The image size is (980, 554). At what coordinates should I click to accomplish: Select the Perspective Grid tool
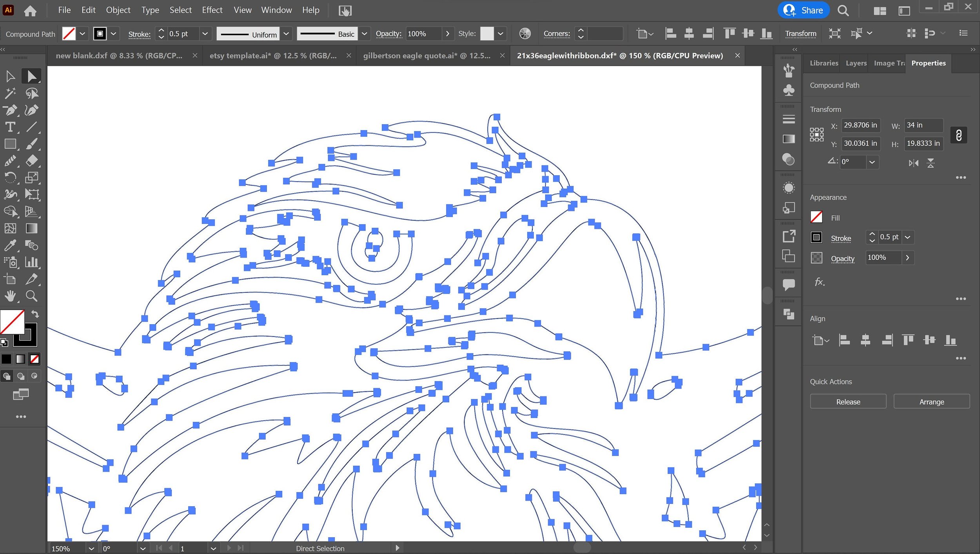point(32,212)
